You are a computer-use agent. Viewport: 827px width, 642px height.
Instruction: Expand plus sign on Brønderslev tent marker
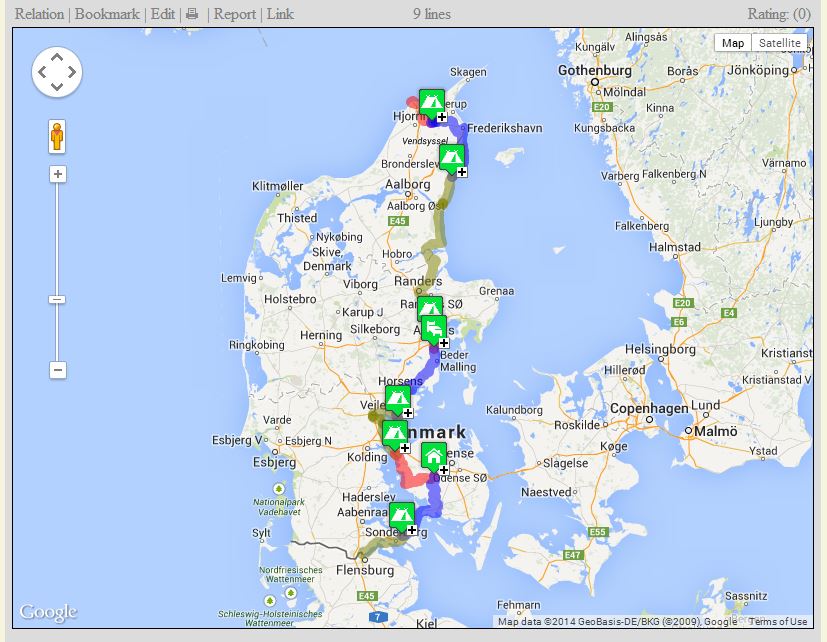(x=462, y=172)
